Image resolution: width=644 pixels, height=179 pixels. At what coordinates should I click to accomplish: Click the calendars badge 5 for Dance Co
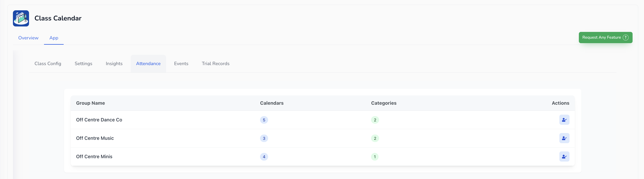(264, 120)
